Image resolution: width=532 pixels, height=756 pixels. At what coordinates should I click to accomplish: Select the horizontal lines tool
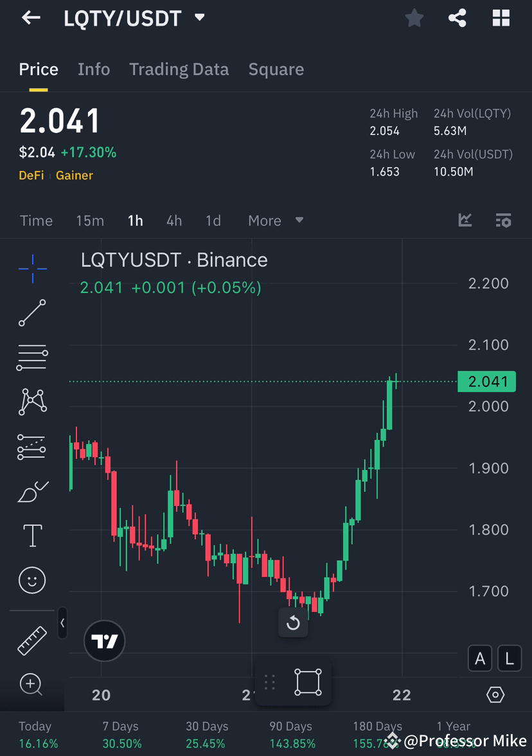tap(31, 357)
